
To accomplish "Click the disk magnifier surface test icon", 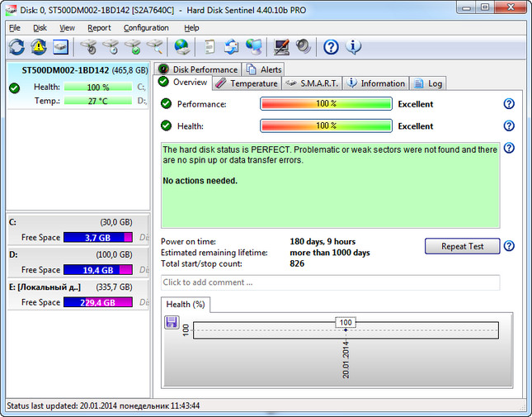I will (x=155, y=46).
